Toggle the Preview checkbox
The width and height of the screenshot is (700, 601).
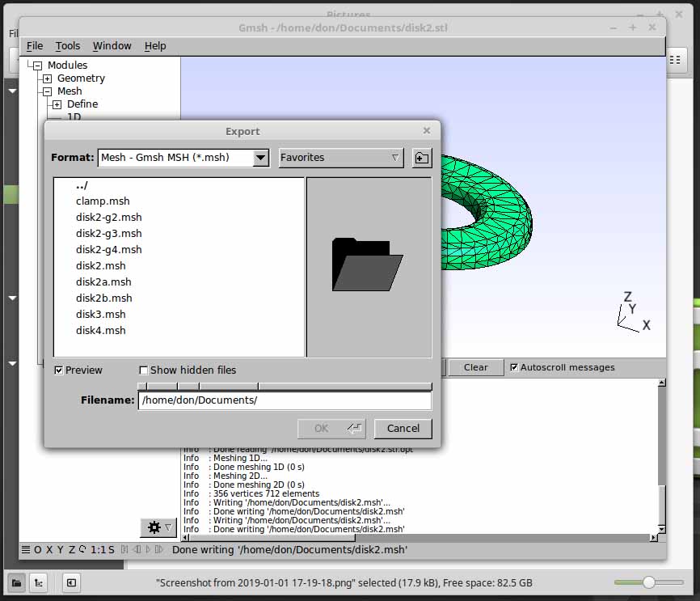[59, 370]
